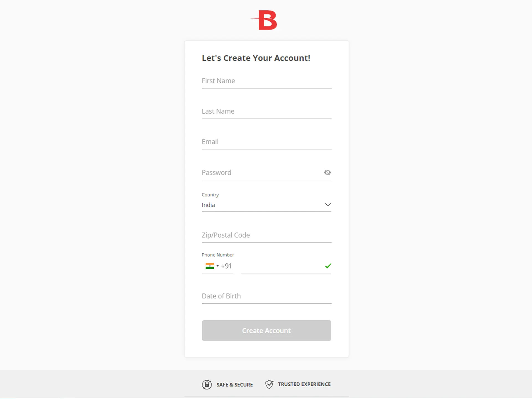Click the Indian flag country code icon
532x399 pixels.
[x=209, y=266]
